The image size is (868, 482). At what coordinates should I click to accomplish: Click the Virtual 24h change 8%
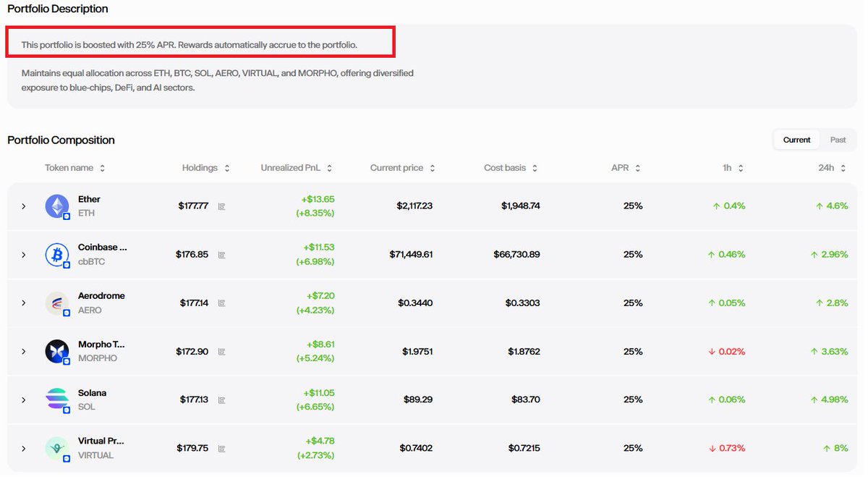(835, 448)
